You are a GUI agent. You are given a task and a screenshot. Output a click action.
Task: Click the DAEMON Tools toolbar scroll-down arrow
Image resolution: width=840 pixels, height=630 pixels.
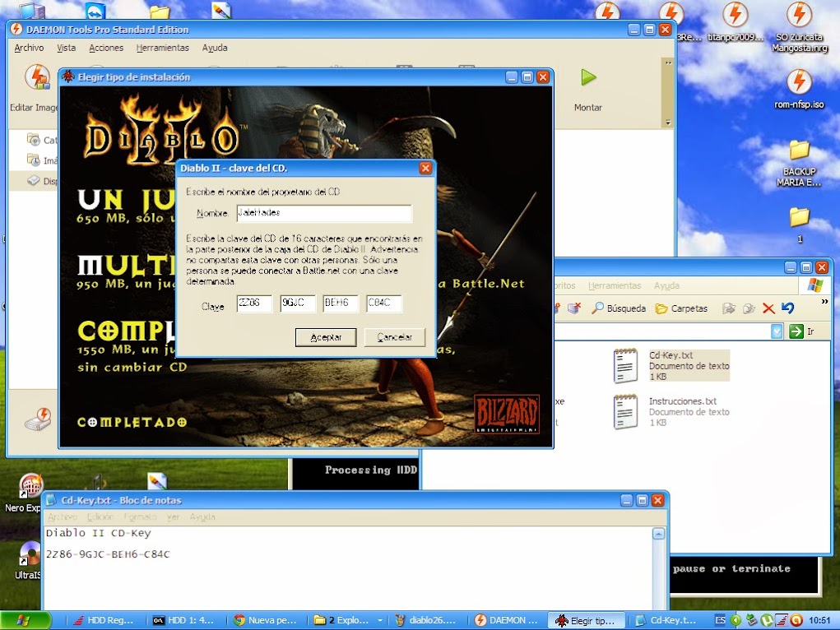coord(668,123)
